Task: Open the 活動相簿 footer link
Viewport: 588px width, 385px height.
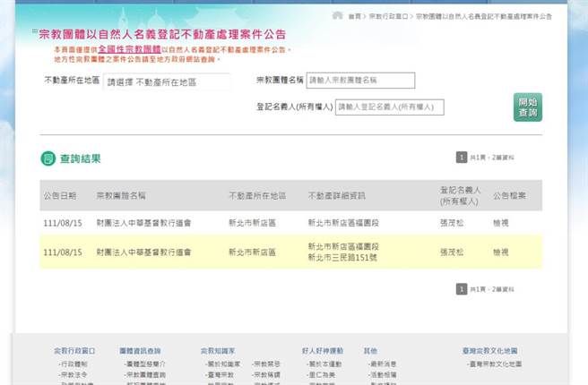Action: tap(383, 374)
